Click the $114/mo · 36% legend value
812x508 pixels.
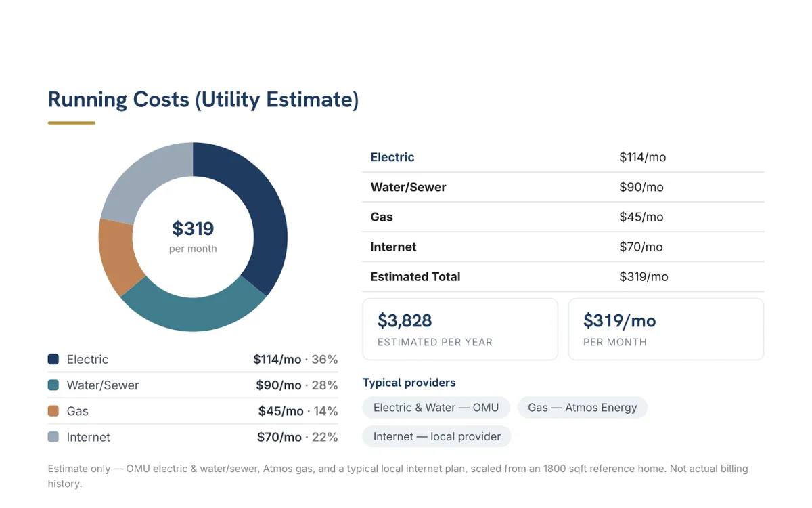tap(296, 360)
